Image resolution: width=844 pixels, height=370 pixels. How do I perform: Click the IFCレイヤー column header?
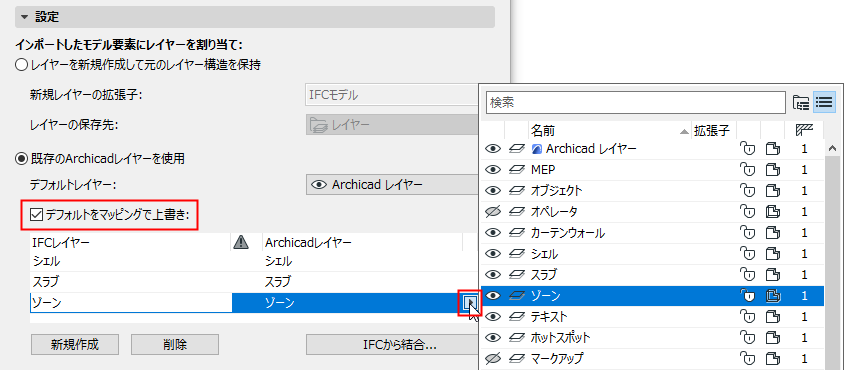tap(130, 243)
